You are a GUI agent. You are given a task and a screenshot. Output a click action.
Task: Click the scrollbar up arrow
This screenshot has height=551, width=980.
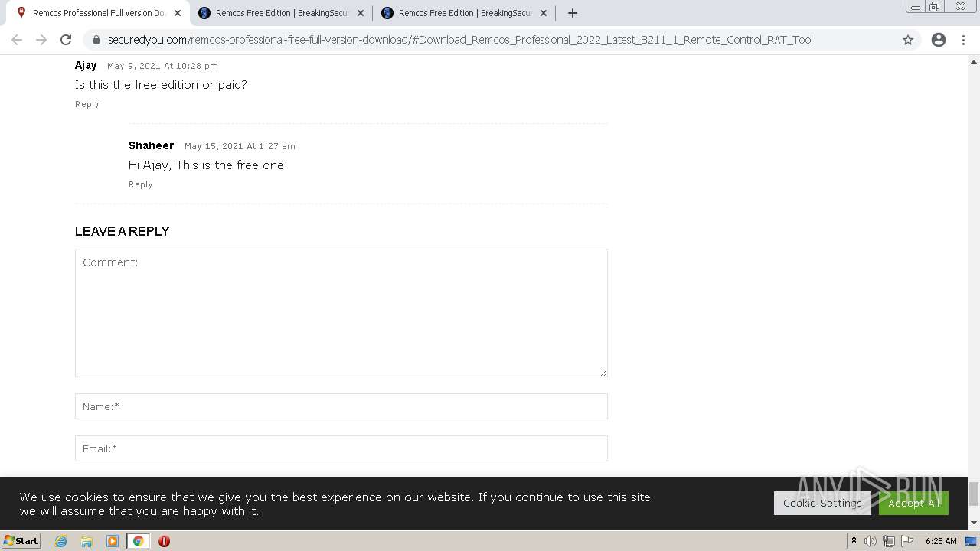(974, 61)
